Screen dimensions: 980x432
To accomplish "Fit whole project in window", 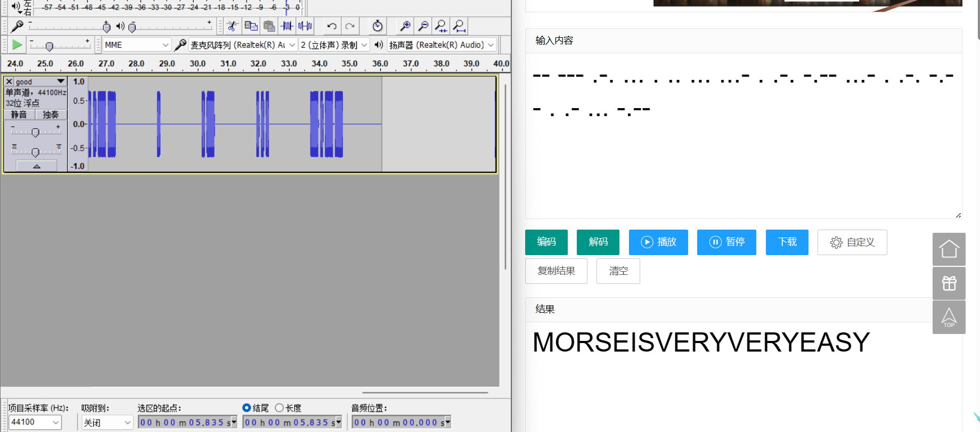I will click(459, 26).
